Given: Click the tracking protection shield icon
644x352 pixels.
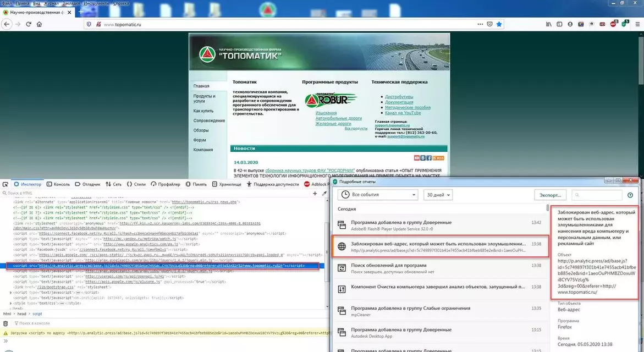Looking at the screenshot, I should coord(89,24).
